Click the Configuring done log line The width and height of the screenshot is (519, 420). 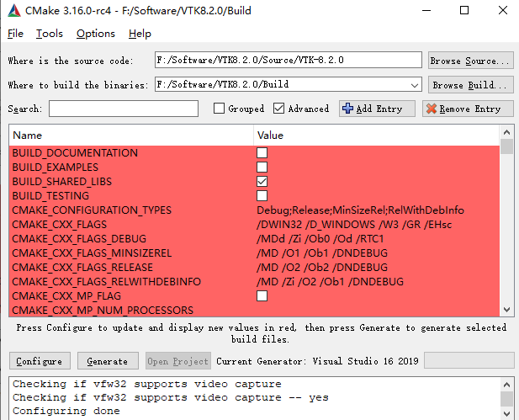pyautogui.click(x=66, y=411)
